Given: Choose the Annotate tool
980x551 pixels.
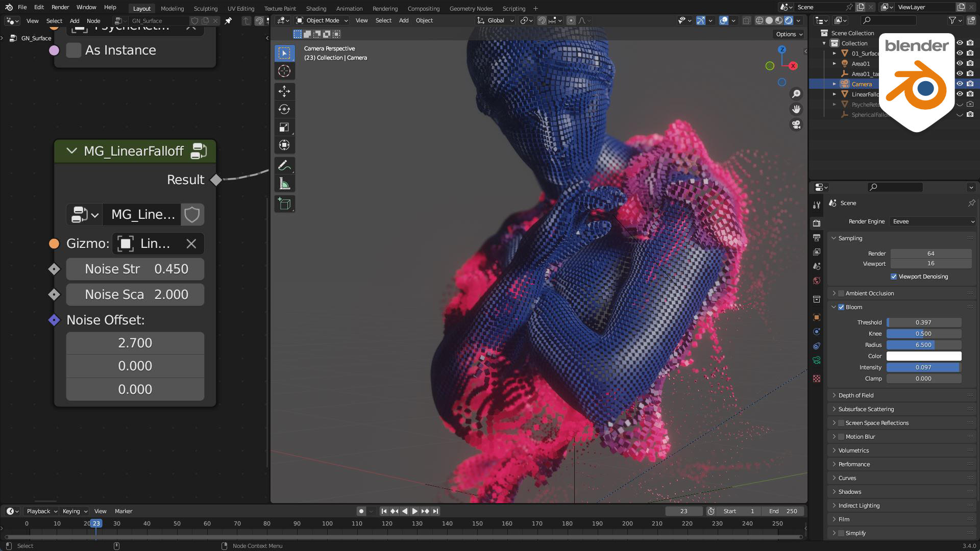Looking at the screenshot, I should [x=284, y=165].
